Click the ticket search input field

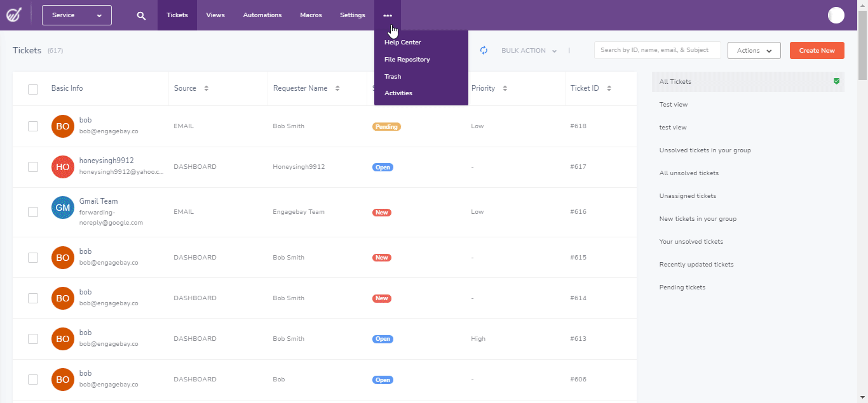(658, 50)
